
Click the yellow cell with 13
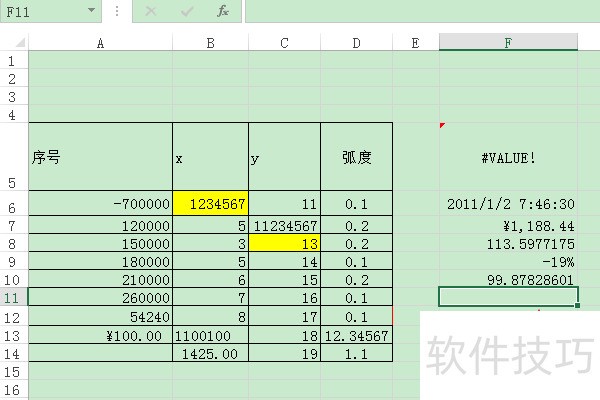tap(284, 243)
